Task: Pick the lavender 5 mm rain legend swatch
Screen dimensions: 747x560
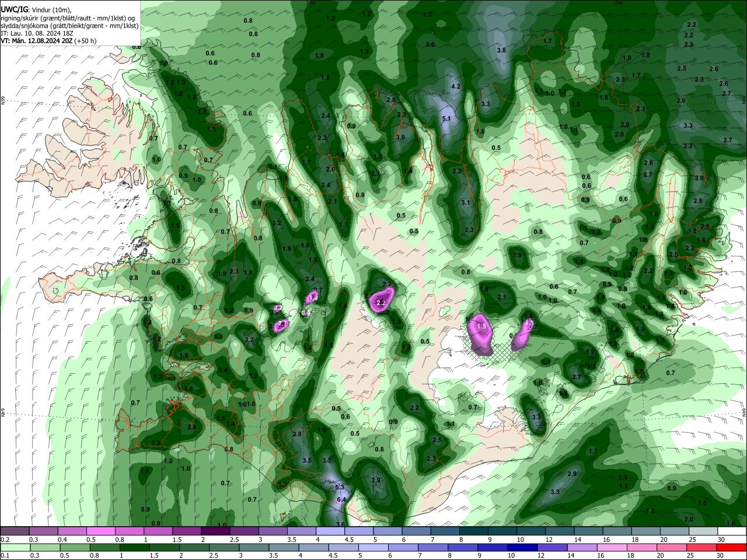Action: click(373, 547)
